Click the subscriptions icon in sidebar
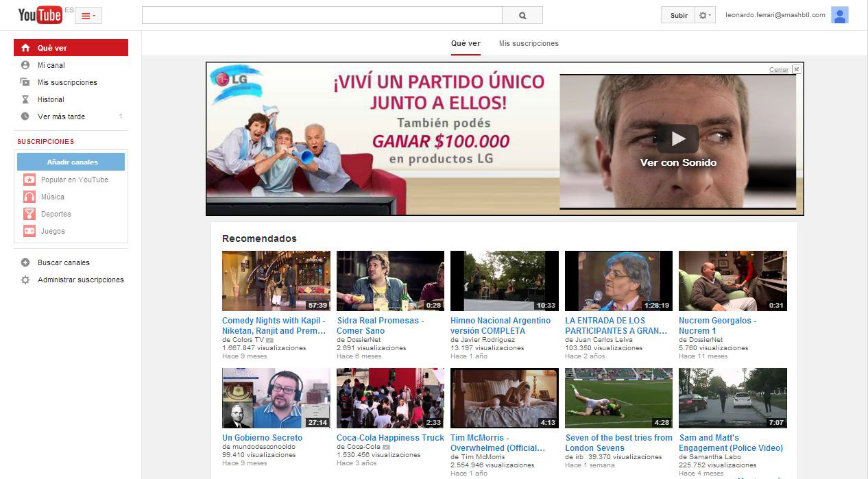Viewport: 868px width, 479px height. (x=25, y=82)
